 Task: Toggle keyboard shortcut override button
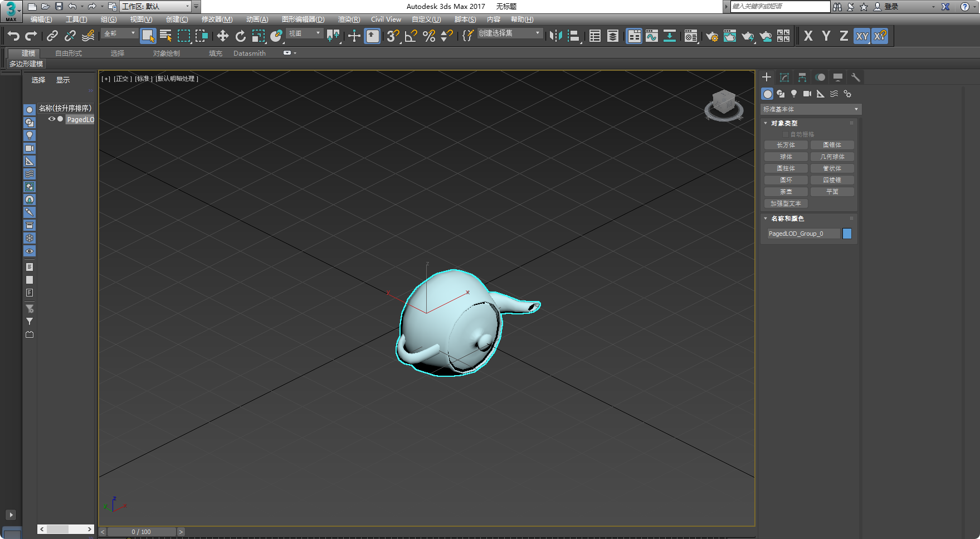[x=372, y=36]
